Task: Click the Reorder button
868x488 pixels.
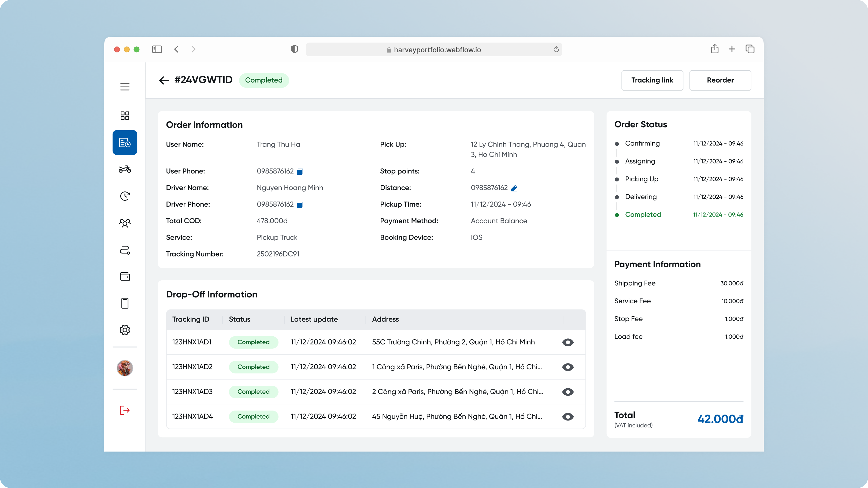Action: pos(720,80)
